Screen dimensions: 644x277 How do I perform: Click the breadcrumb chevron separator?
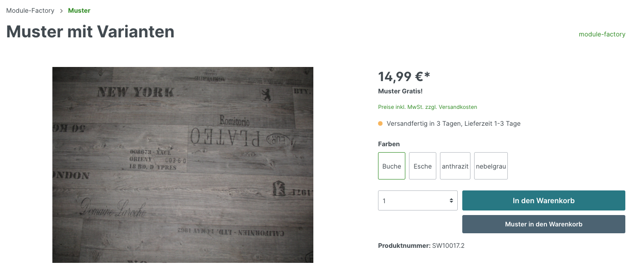point(61,10)
